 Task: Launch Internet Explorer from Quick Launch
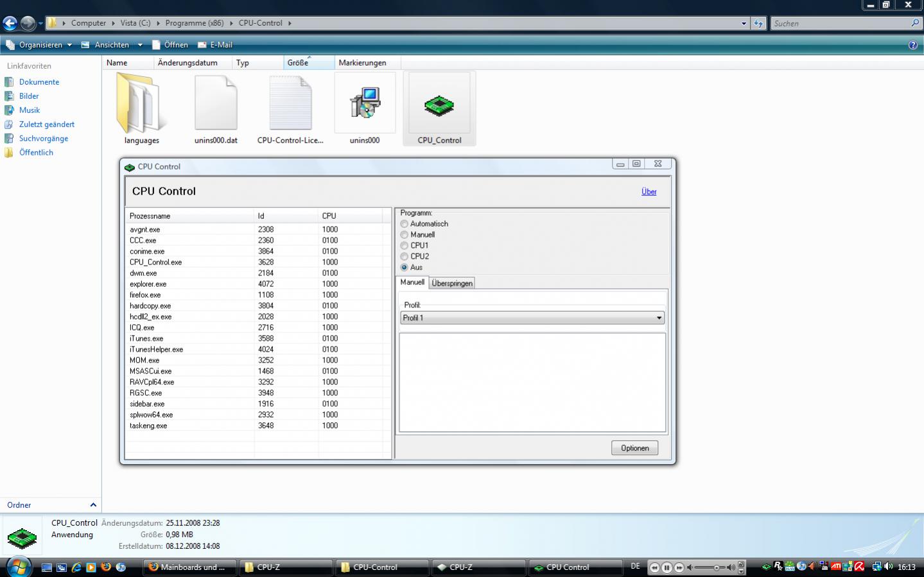(76, 567)
